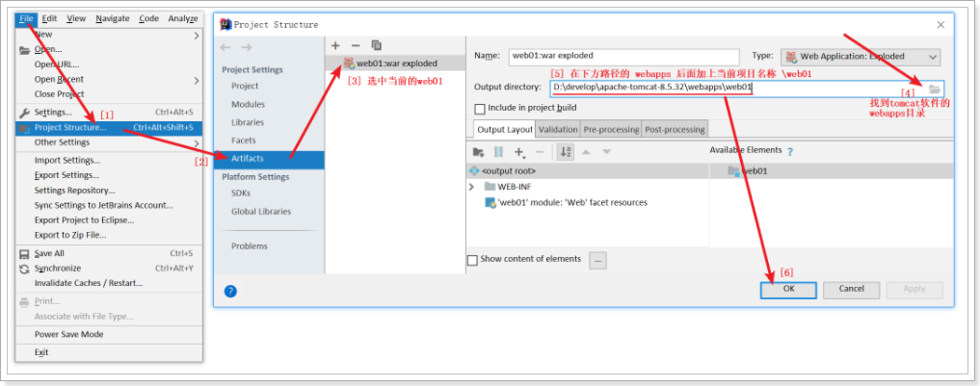This screenshot has height=386, width=980.
Task: Create archive icon in Output Layout toolbar
Action: pos(498,152)
